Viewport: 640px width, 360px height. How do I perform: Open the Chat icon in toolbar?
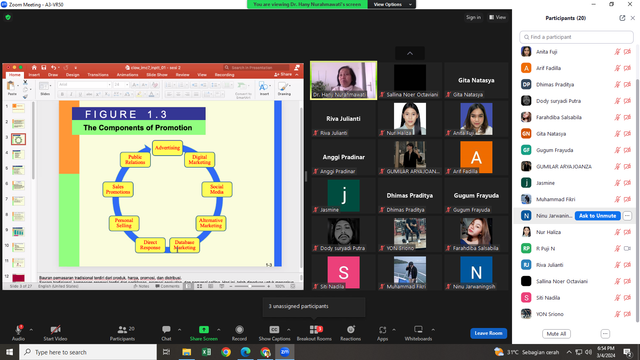pos(166,329)
